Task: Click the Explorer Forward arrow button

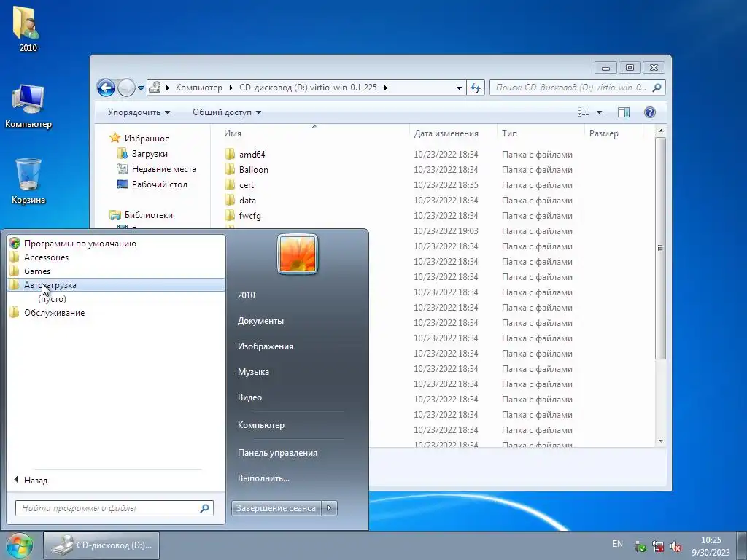Action: coord(126,87)
